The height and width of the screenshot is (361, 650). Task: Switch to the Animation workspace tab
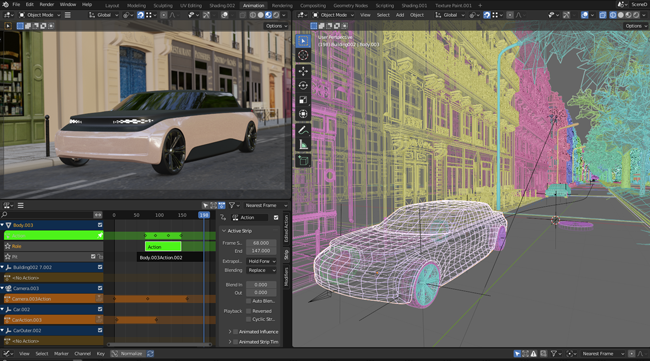tap(253, 5)
